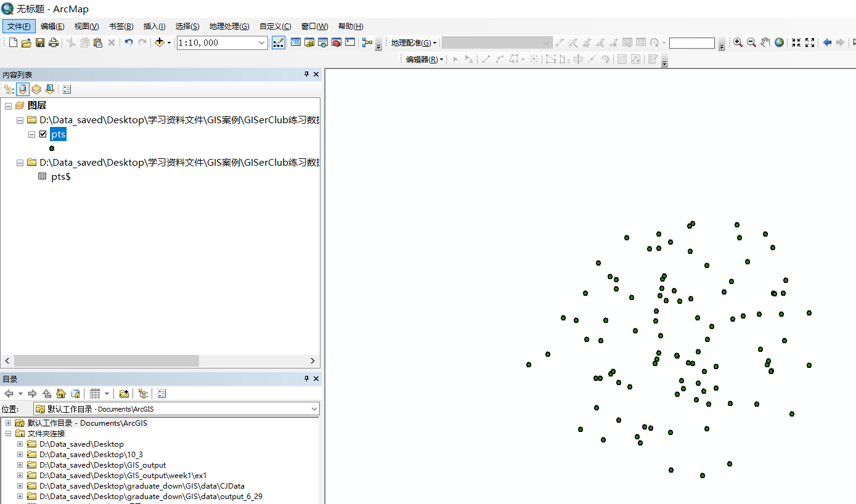Click the pts point symbol swatch
Screen dimensions: 856x504
[52, 148]
